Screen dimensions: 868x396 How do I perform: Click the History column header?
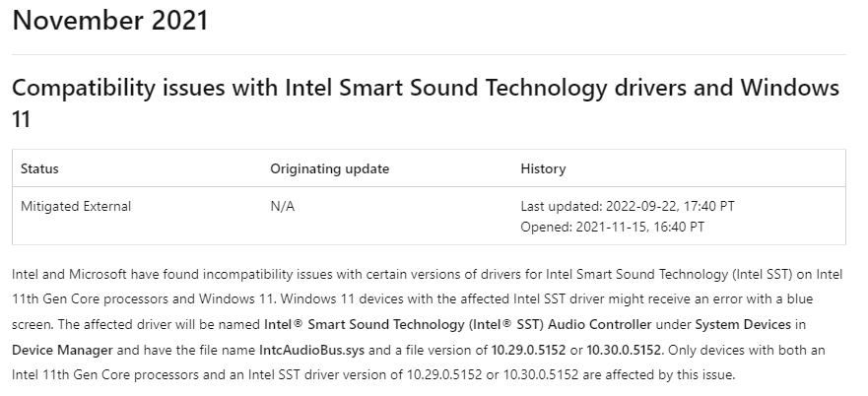(x=543, y=168)
